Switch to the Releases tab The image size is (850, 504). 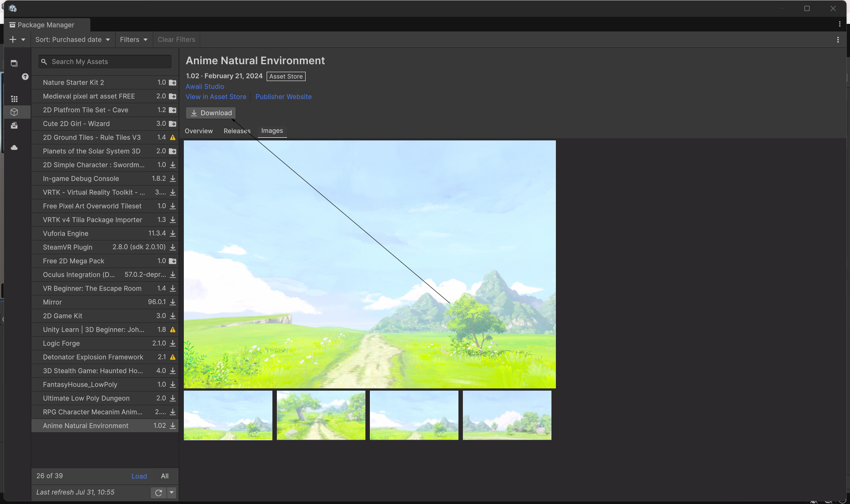(x=237, y=131)
